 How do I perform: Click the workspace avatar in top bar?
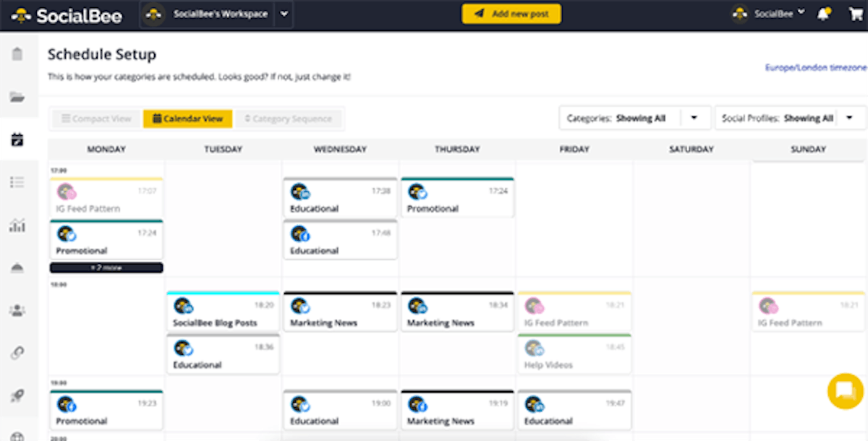pos(154,14)
